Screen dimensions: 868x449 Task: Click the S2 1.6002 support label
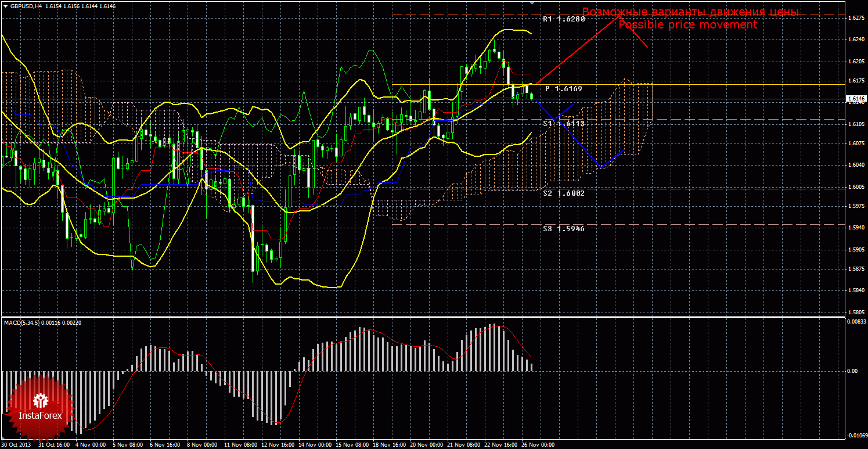pos(563,193)
